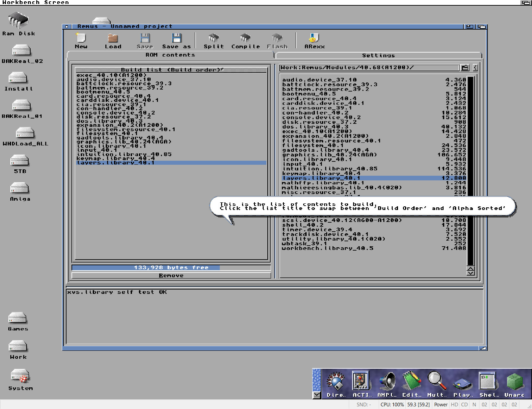Screen dimensions: 532x409
Task: Click the CD indicator in the status bar
Action: (x=465, y=405)
